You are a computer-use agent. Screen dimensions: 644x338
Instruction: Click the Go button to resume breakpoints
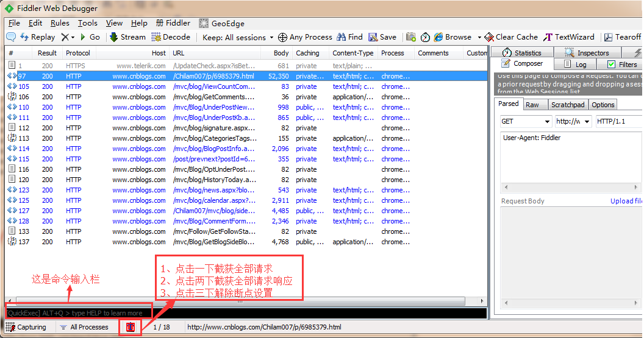click(x=90, y=37)
